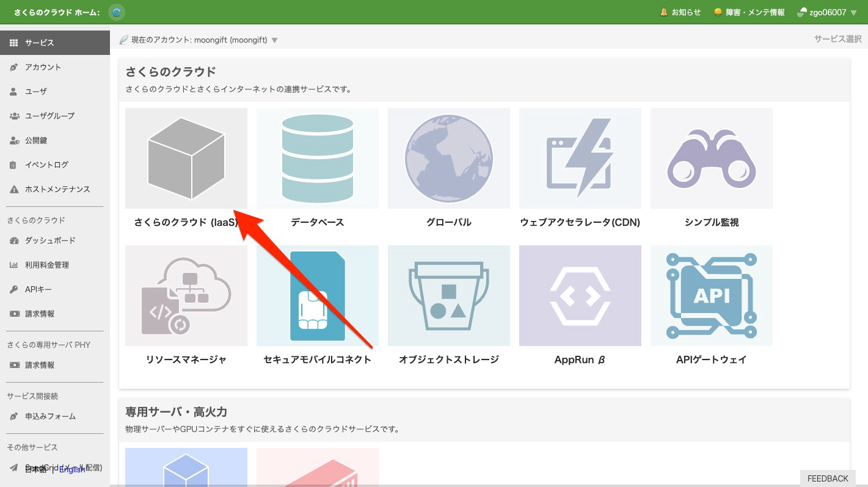Switch language to 日本語
Screen dimensions: 868x487
click(35, 470)
